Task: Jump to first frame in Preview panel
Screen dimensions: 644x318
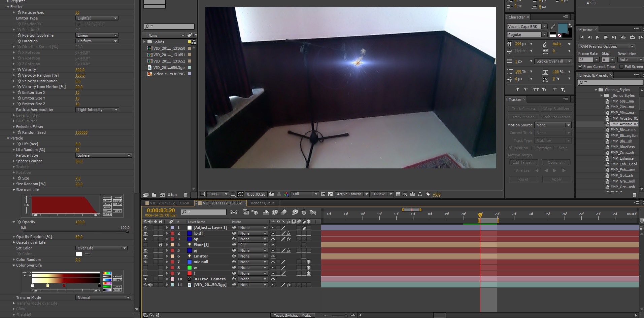Action: [x=581, y=37]
